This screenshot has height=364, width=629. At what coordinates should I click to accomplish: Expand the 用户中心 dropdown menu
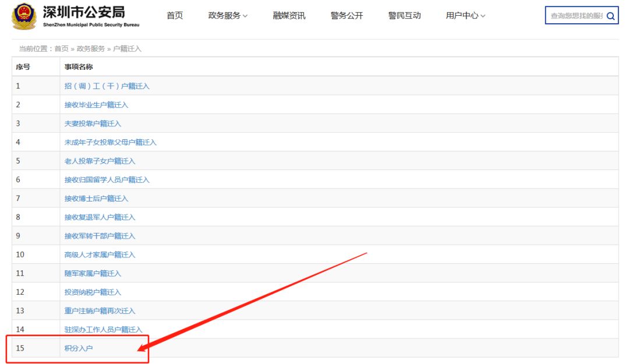465,16
